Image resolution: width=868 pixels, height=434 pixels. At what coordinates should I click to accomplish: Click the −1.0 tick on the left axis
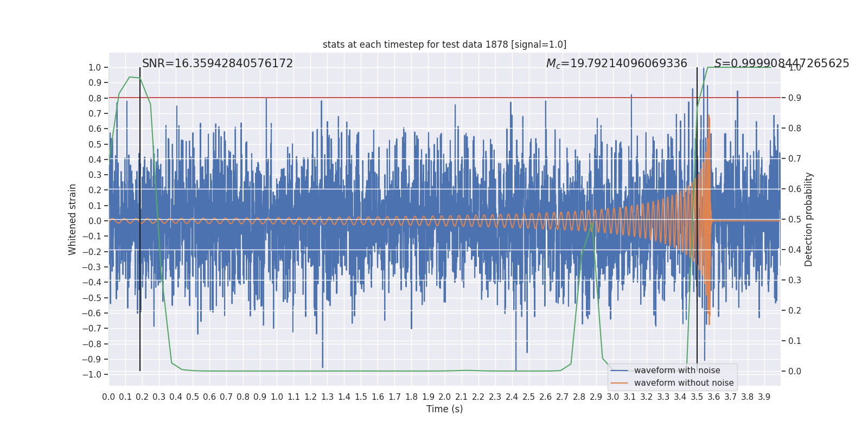click(94, 375)
